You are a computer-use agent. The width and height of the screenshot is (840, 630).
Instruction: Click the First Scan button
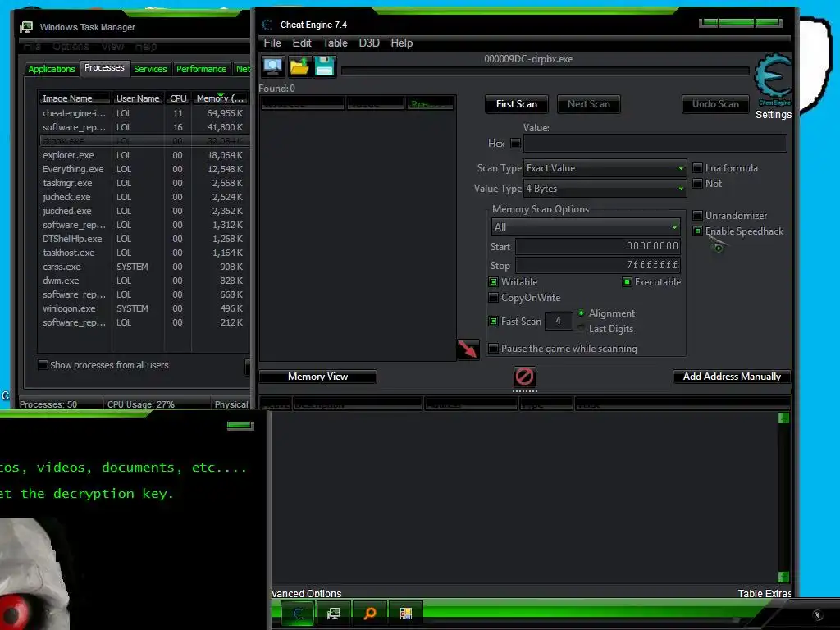(517, 104)
